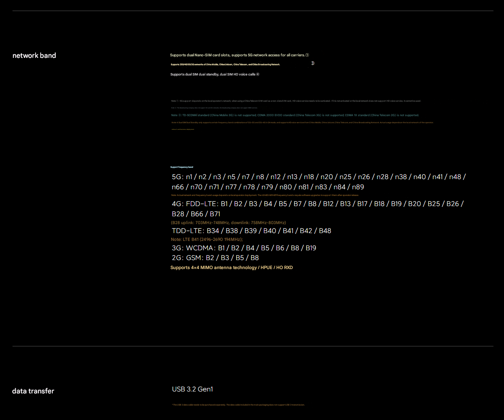Click the standalone footnote marker ③

313,63
